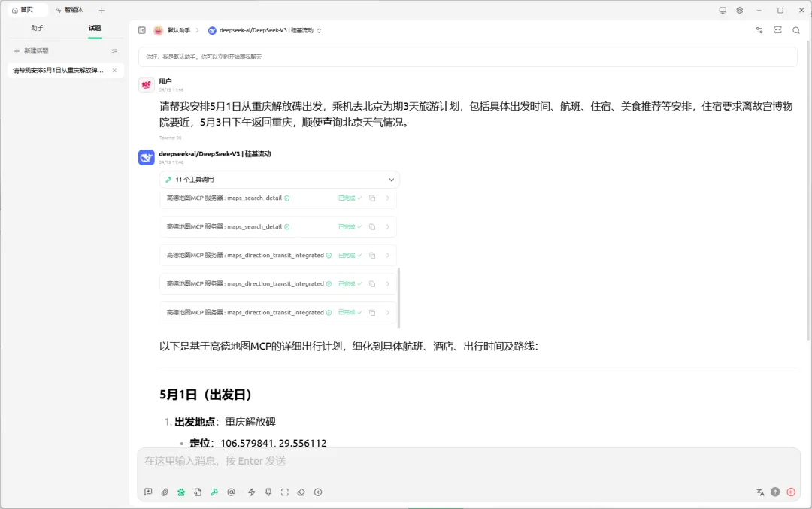Click the new topic icon in input toolbar
The image size is (812, 509).
pos(148,492)
